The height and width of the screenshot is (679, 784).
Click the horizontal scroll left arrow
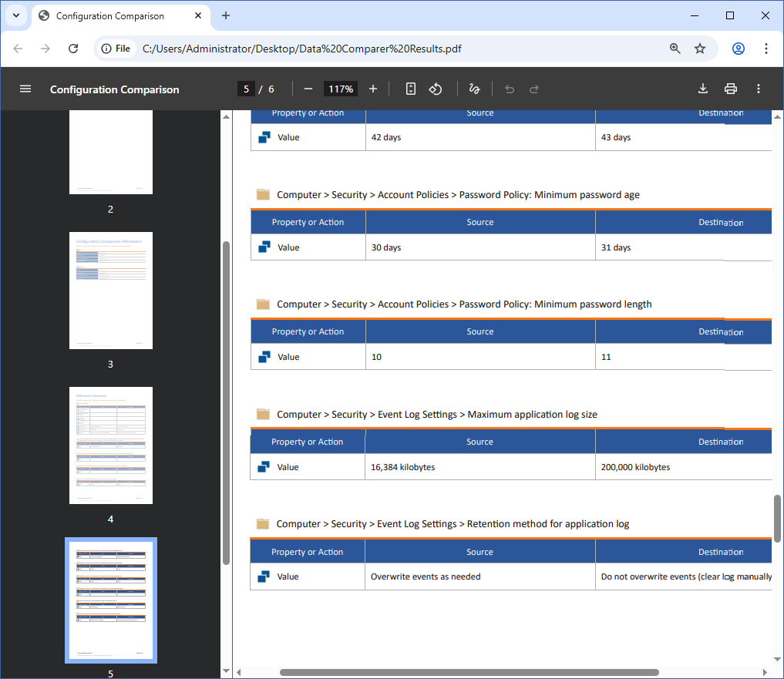click(x=239, y=672)
